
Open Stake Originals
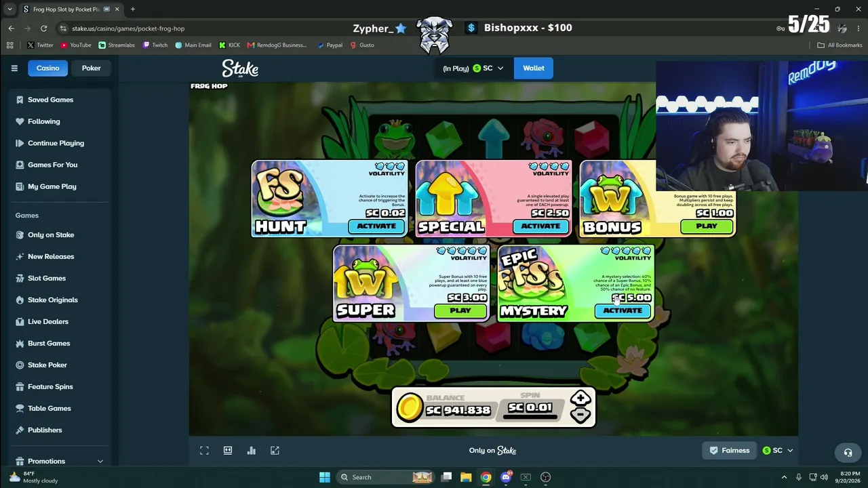pos(60,300)
